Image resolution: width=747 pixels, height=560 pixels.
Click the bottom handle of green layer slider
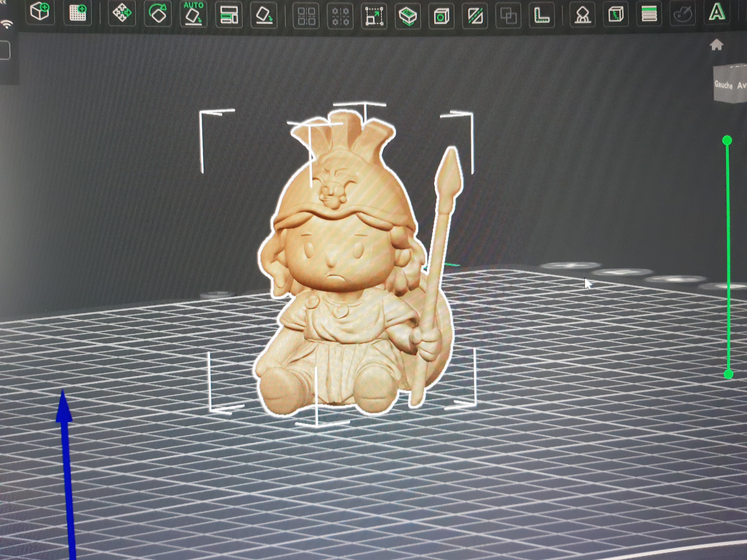(x=728, y=374)
